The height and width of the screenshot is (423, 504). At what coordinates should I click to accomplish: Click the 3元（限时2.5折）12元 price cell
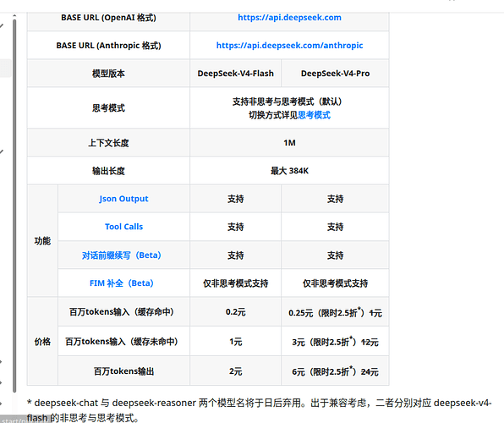[335, 341]
